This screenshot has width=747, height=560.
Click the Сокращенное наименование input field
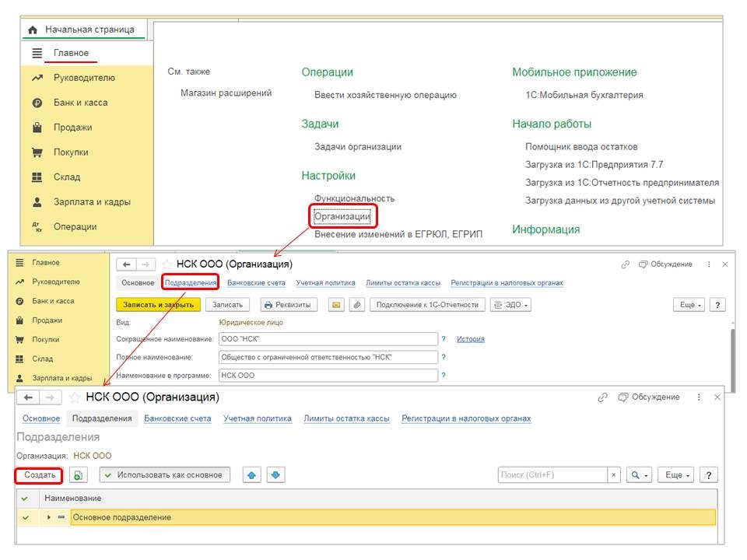328,339
